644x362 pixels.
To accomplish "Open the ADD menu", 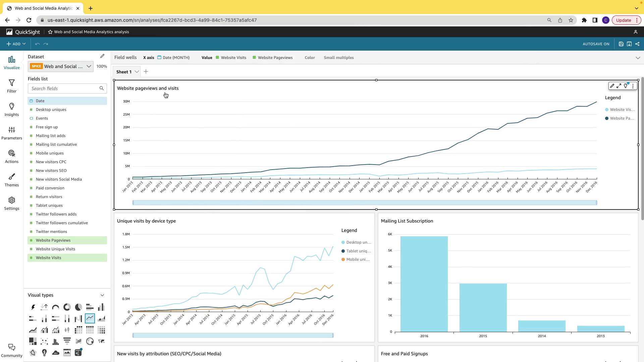I will [x=16, y=44].
